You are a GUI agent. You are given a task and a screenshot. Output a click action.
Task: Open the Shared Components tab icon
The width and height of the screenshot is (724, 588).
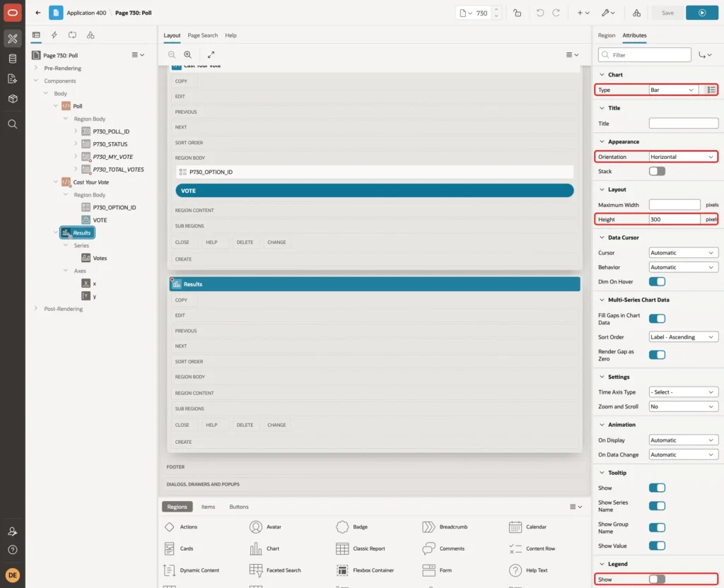(90, 35)
